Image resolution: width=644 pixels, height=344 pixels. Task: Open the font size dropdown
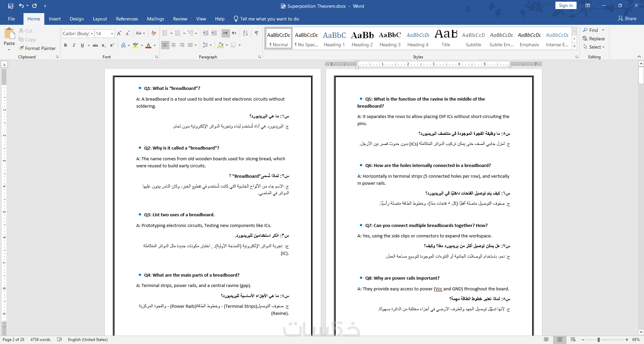(x=112, y=34)
